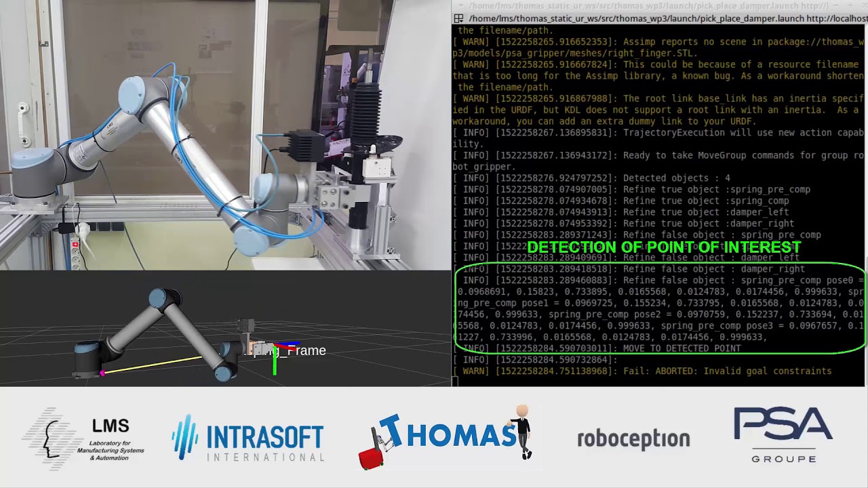Click the 'Assimp reports no scene' warning line
868x488 pixels.
pyautogui.click(x=658, y=47)
